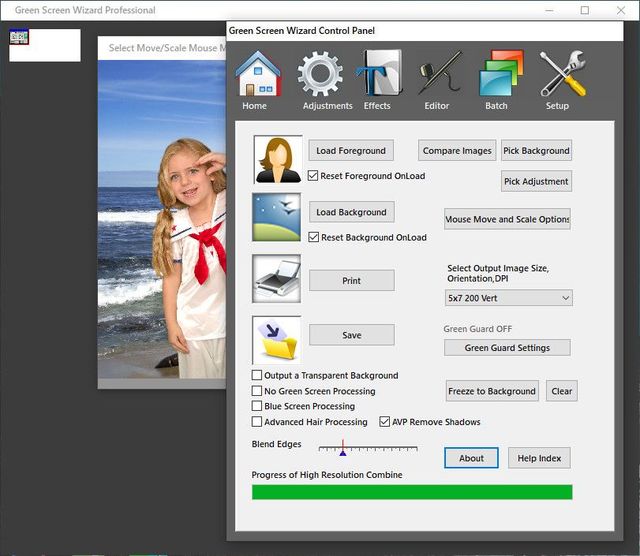640x556 pixels.
Task: Launch the Editor airbrush icon
Action: click(x=437, y=76)
